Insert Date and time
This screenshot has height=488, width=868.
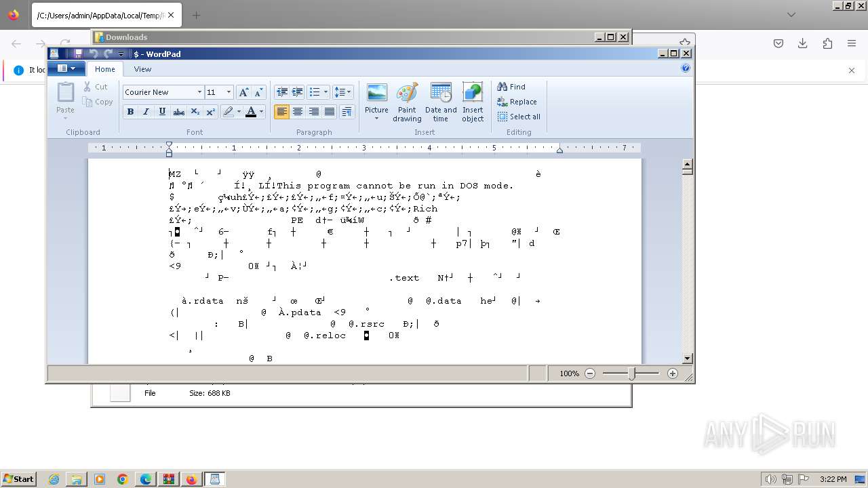(441, 102)
